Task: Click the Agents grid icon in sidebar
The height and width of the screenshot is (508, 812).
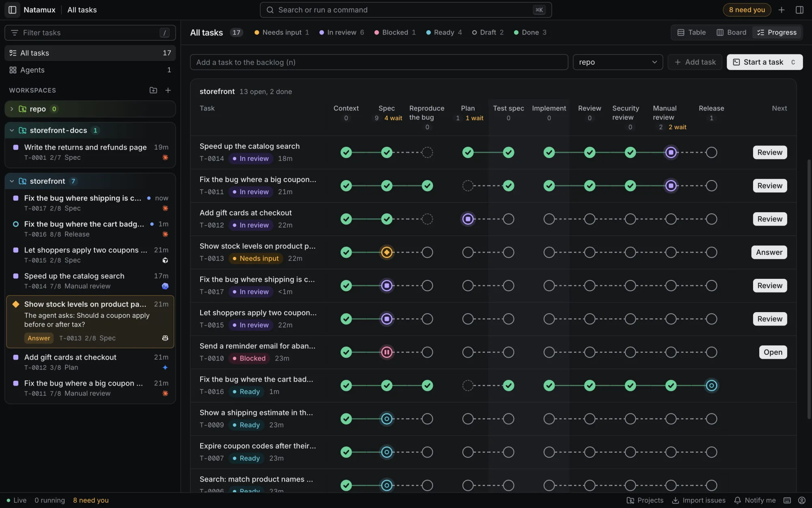Action: coord(13,70)
